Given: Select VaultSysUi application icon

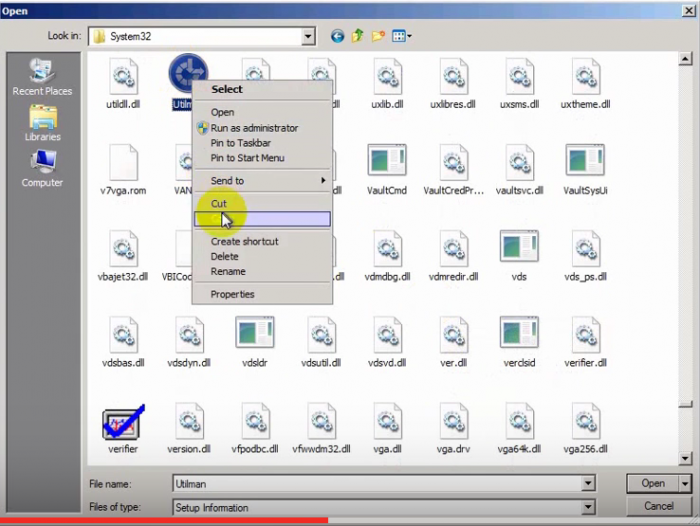Looking at the screenshot, I should click(x=585, y=159).
